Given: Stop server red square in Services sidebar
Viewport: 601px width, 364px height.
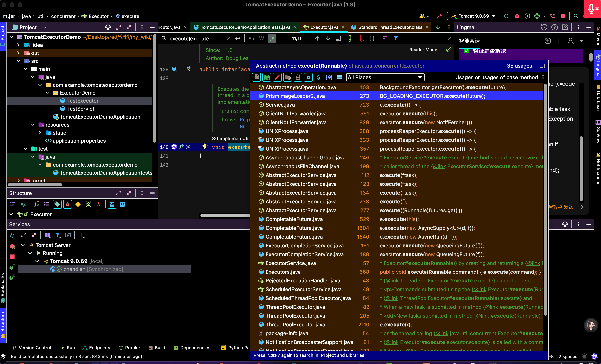Looking at the screenshot, I should pyautogui.click(x=12, y=257).
